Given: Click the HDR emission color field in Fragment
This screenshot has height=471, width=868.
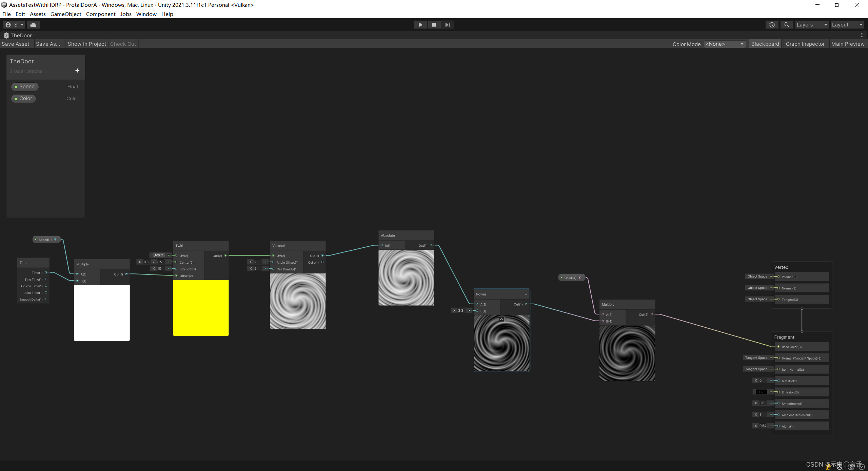Looking at the screenshot, I should tap(761, 392).
